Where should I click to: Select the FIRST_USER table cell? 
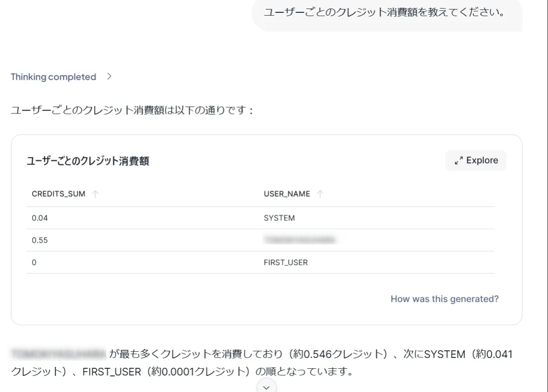click(285, 262)
